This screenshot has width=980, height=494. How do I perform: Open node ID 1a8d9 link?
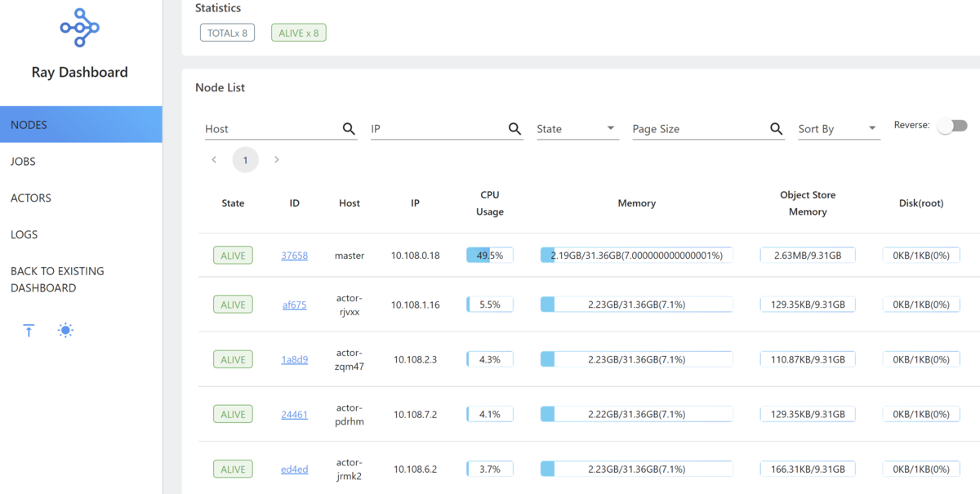(294, 359)
